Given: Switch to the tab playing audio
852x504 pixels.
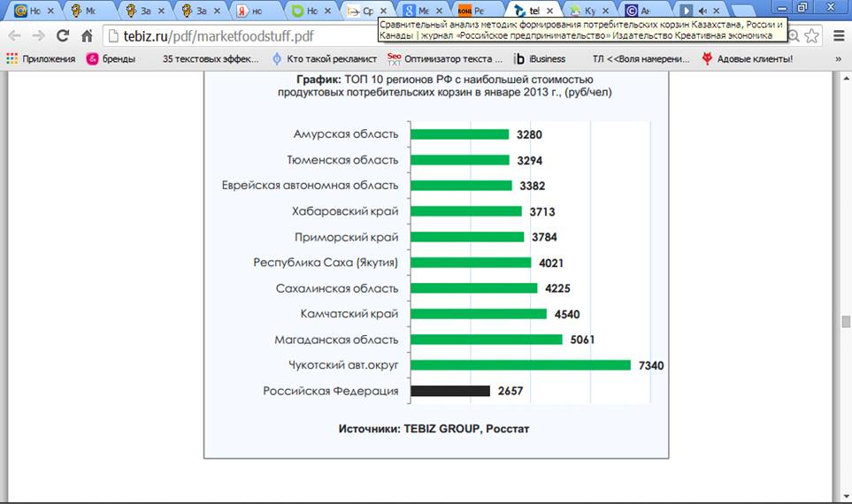Looking at the screenshot, I should 700,11.
